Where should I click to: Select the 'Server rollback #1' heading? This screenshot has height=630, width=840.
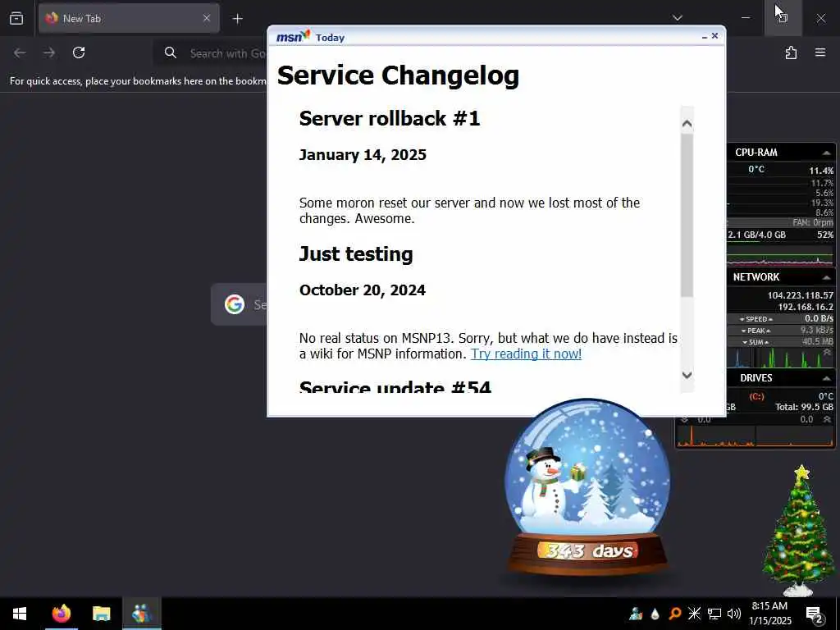pos(390,118)
